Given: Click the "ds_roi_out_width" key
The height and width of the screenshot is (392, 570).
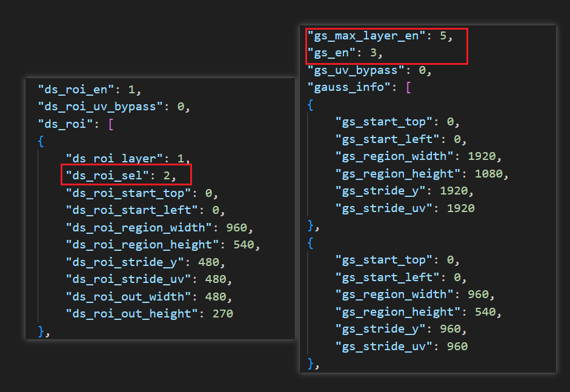Looking at the screenshot, I should pos(129,297).
